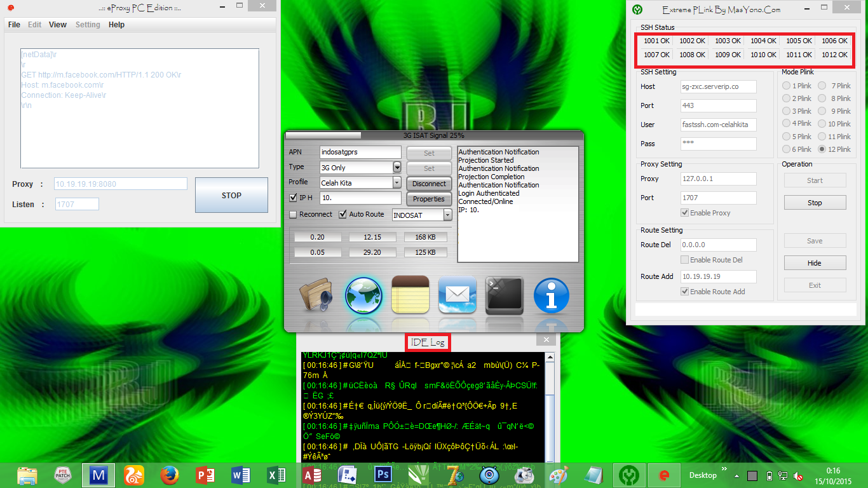Open the eProxy Help menu

(116, 25)
